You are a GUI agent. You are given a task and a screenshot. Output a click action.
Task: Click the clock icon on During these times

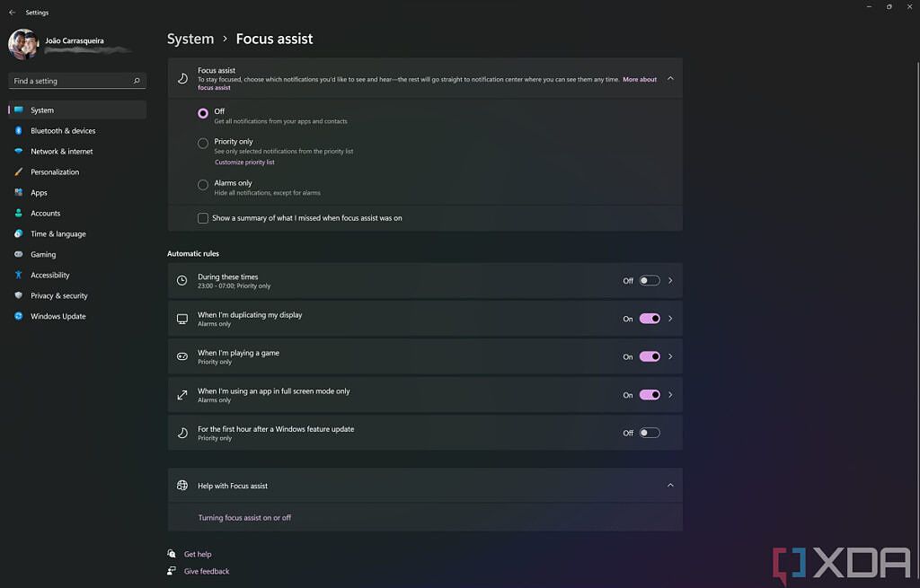click(180, 280)
